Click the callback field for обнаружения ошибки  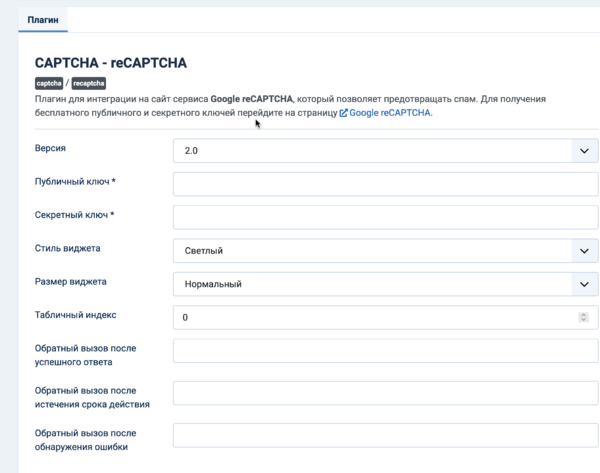[385, 435]
